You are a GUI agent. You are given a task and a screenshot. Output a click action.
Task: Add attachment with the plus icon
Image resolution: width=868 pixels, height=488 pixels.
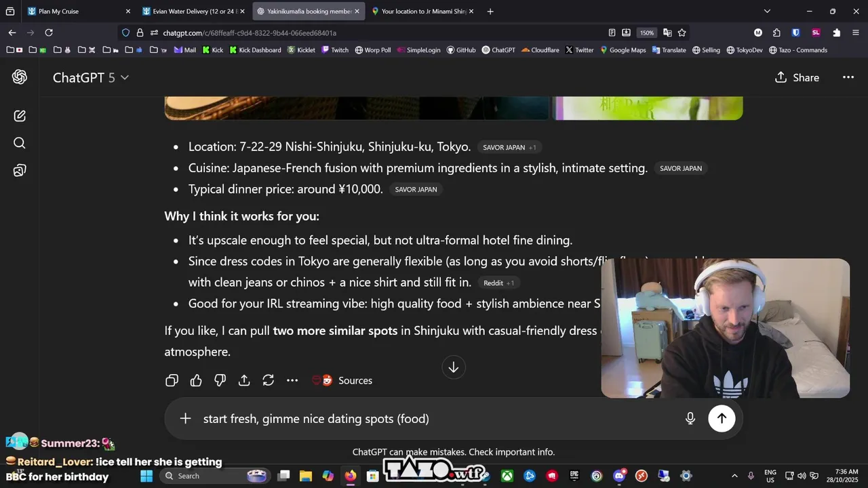[x=185, y=418]
